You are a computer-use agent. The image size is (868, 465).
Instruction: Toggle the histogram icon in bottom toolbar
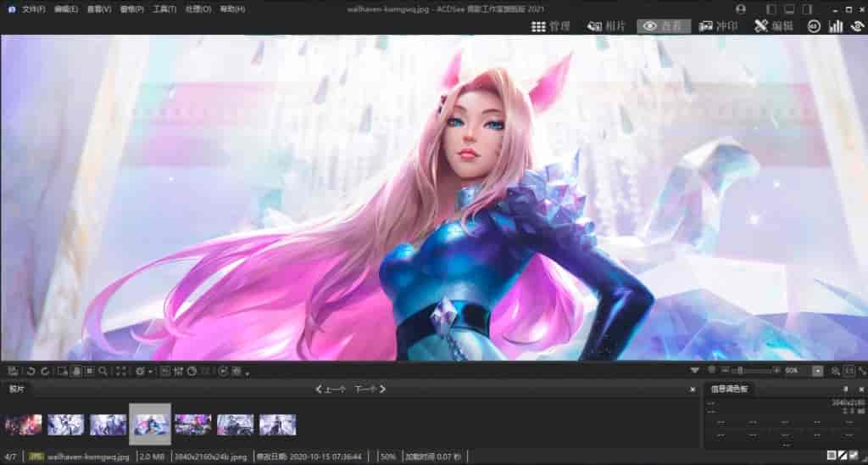coord(179,371)
